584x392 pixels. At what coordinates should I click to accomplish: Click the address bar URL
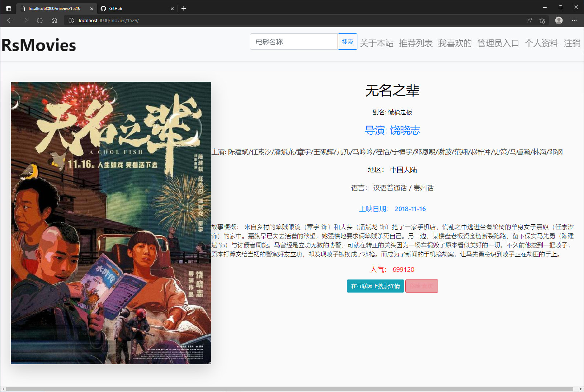coord(109,21)
